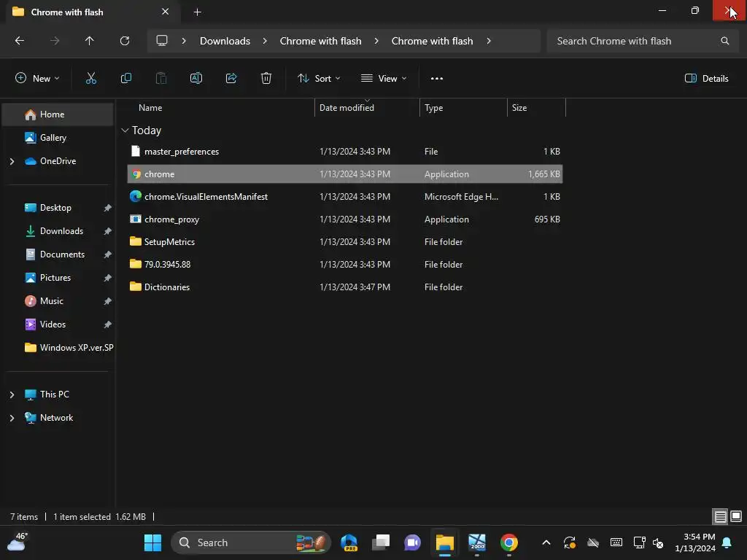Select Home in navigation pane
This screenshot has width=747, height=560.
click(x=58, y=114)
